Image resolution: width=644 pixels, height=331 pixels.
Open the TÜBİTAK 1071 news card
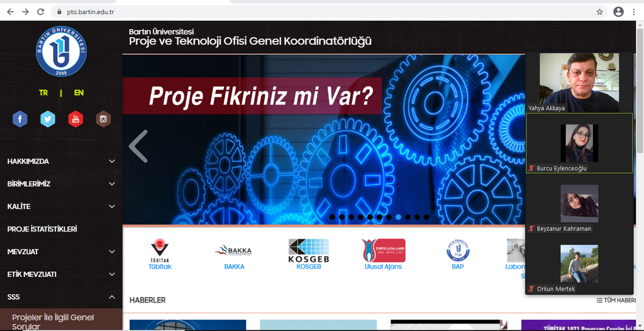(x=579, y=325)
